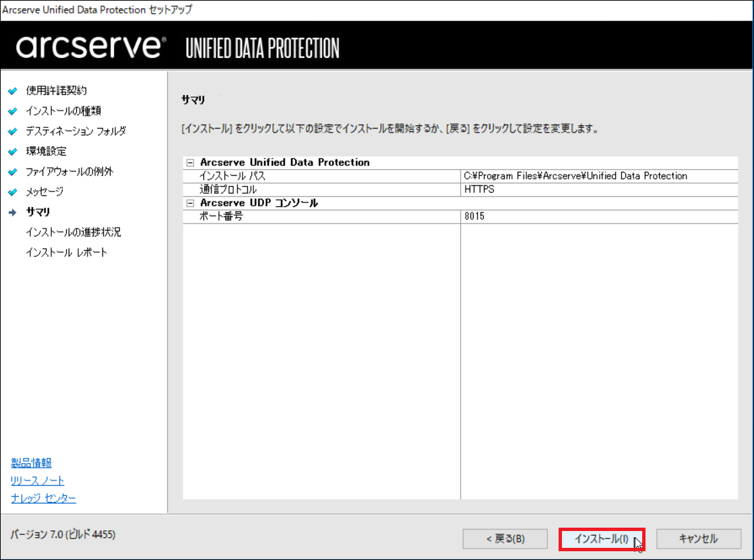Select the デスティネーション フォルダ step
This screenshot has width=754, height=560.
pyautogui.click(x=76, y=131)
